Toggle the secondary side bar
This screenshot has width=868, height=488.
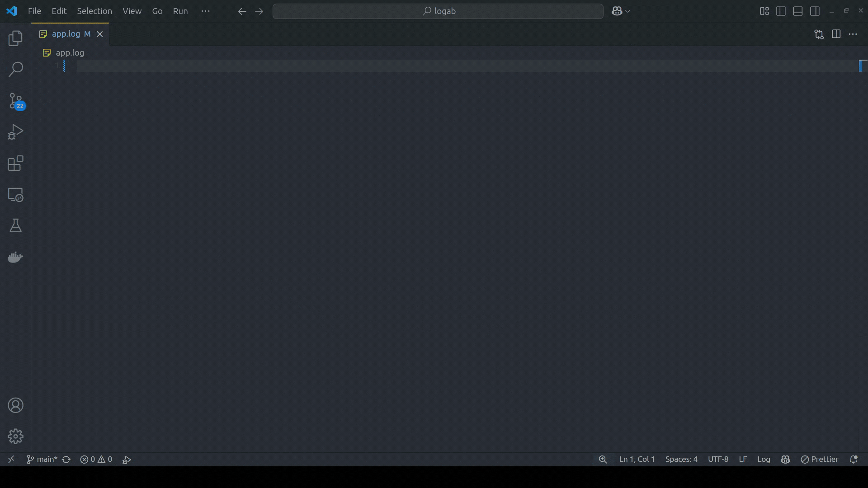click(x=815, y=11)
